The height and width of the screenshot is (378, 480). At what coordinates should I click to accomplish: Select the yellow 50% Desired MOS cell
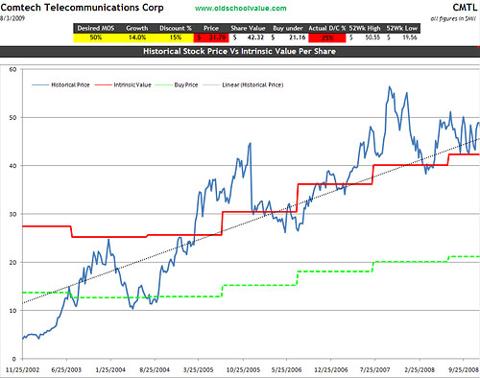pos(96,38)
